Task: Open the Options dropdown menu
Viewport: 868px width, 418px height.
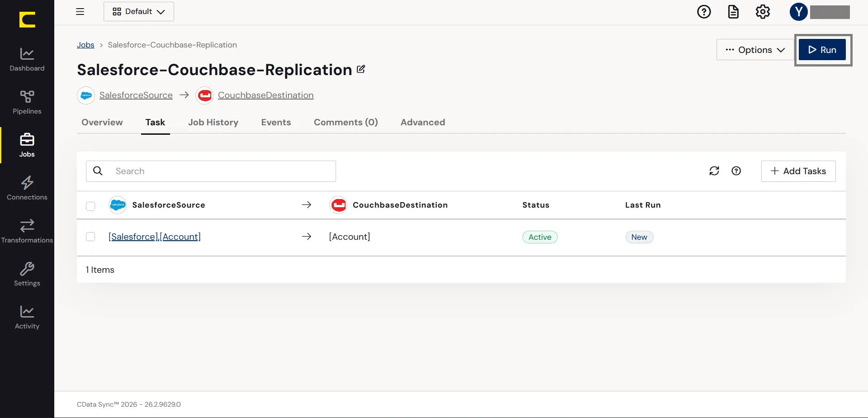Action: pyautogui.click(x=755, y=50)
